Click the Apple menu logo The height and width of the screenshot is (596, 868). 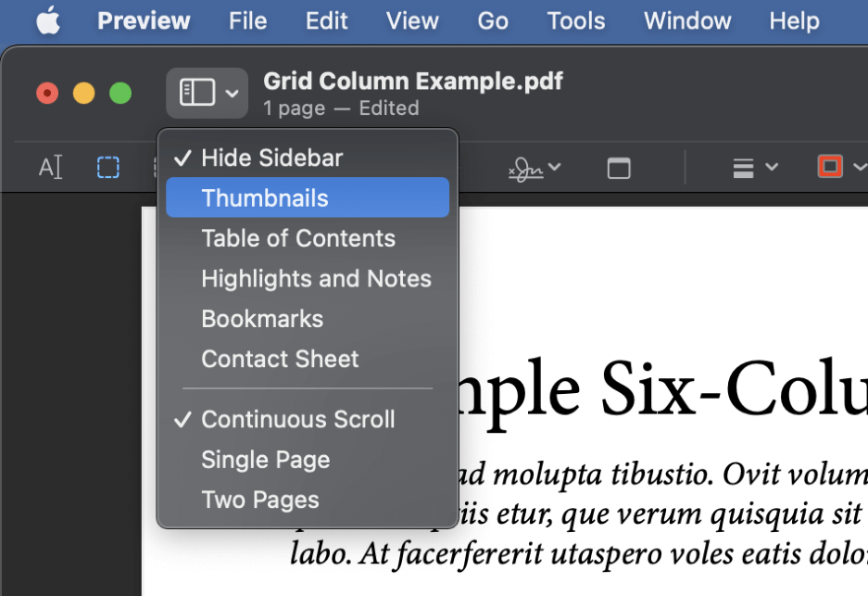click(48, 20)
